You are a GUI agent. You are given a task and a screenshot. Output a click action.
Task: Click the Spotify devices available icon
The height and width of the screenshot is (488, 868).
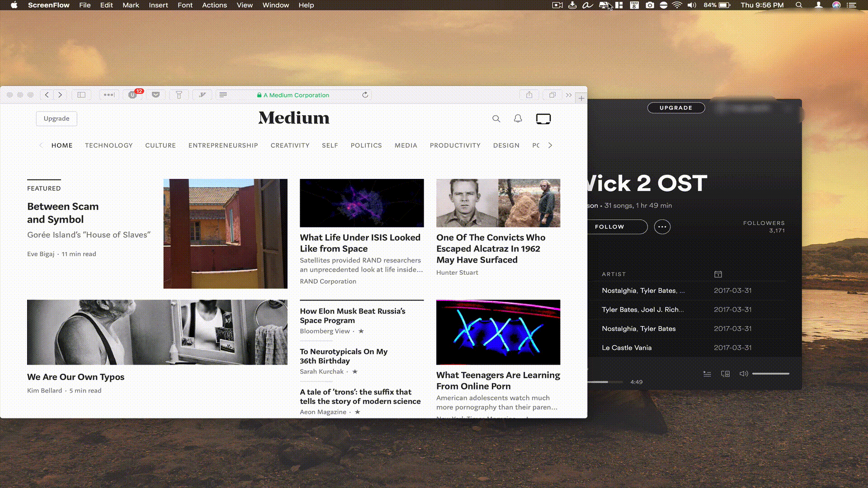(x=725, y=374)
